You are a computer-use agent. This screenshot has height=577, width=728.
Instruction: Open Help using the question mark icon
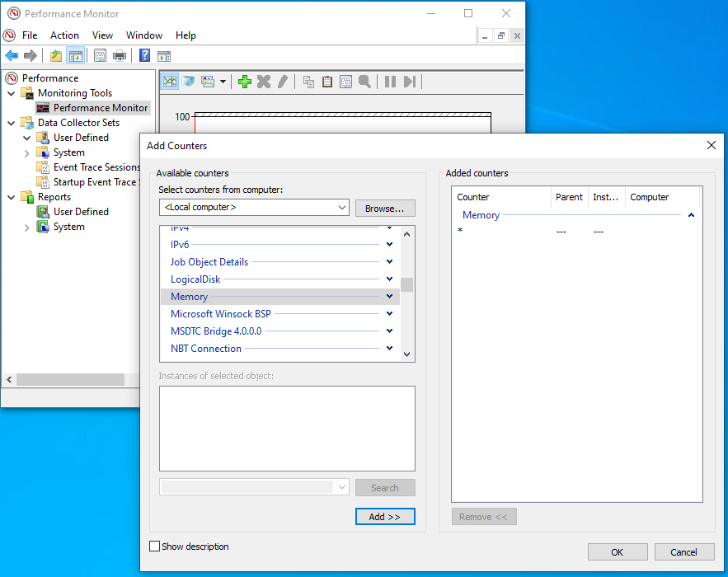pos(143,55)
